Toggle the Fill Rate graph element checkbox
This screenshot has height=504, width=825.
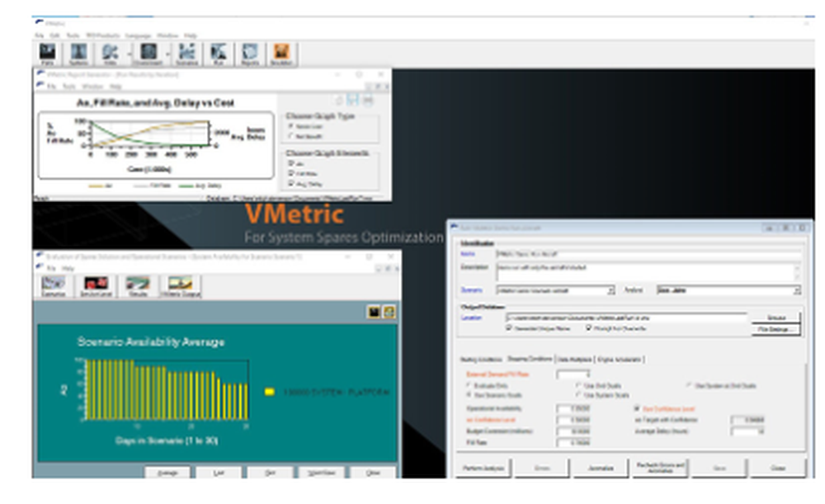[291, 173]
